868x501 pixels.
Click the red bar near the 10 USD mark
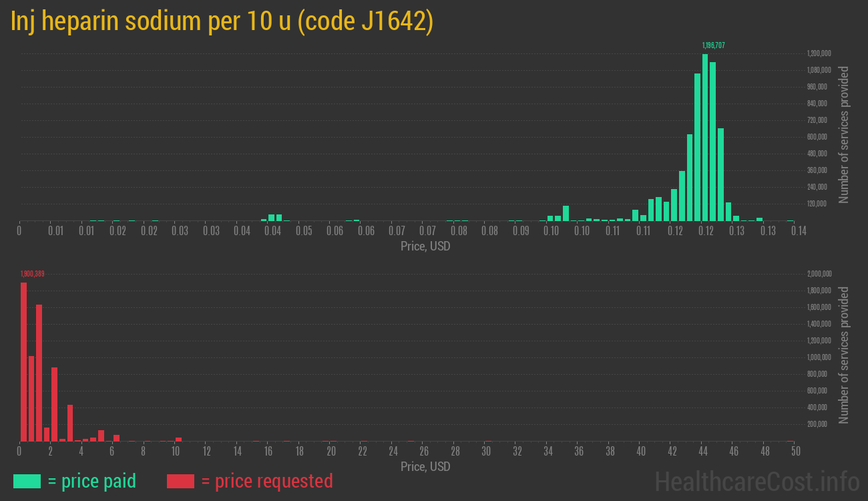[x=177, y=438]
